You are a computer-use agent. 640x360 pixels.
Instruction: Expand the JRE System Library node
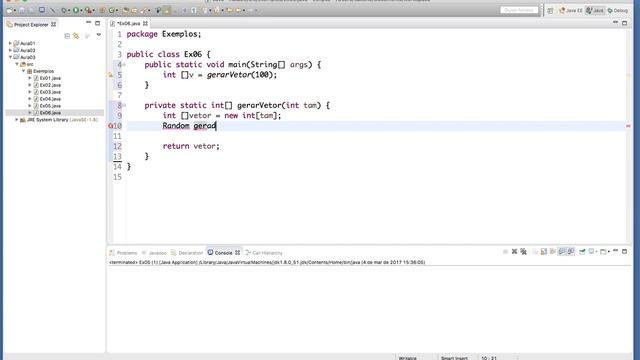click(17, 120)
